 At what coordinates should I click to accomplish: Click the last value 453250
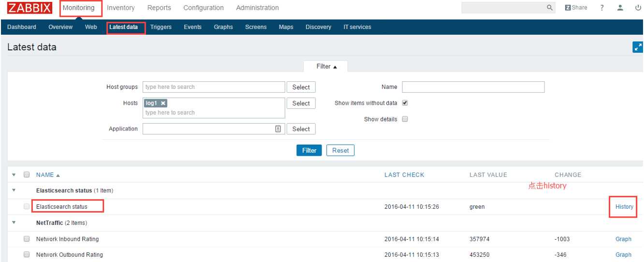[479, 254]
